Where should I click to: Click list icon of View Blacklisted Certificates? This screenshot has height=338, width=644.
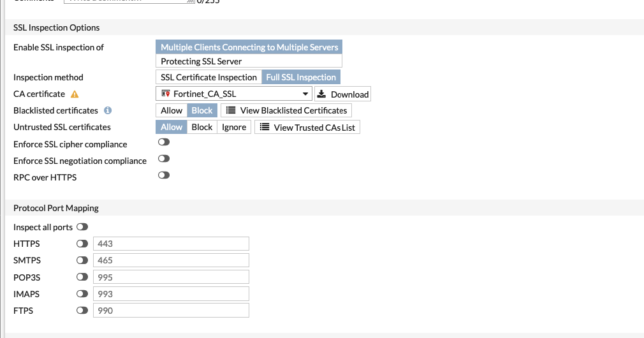pos(231,110)
